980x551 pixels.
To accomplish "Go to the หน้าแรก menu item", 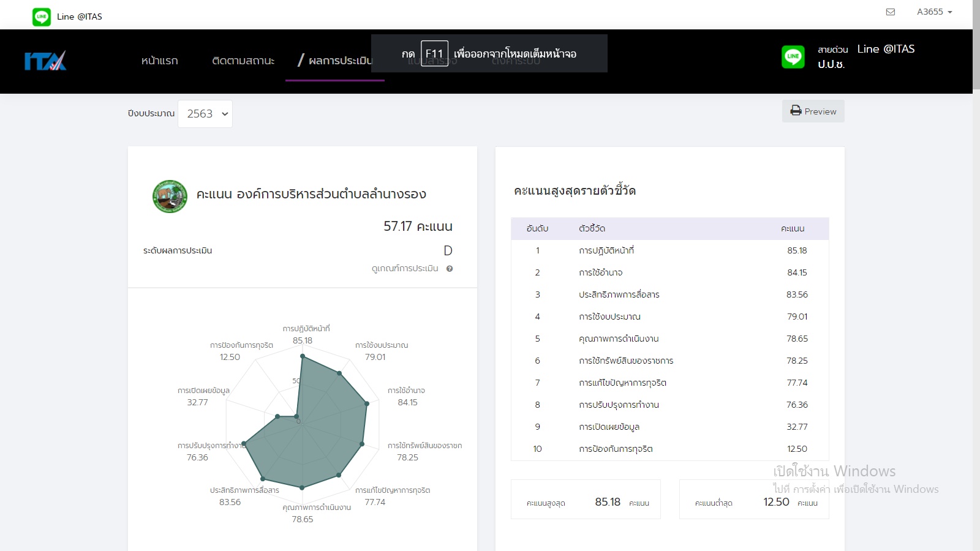I will (159, 61).
